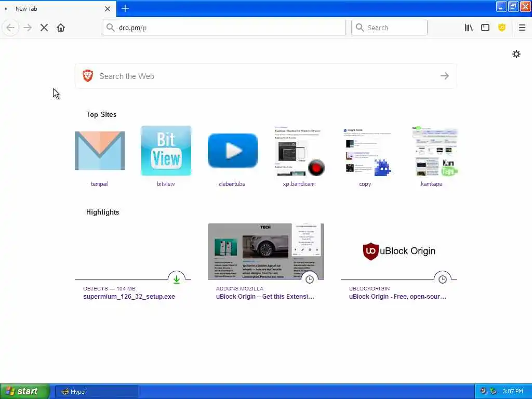Open the clebertube play-button tile

click(233, 151)
